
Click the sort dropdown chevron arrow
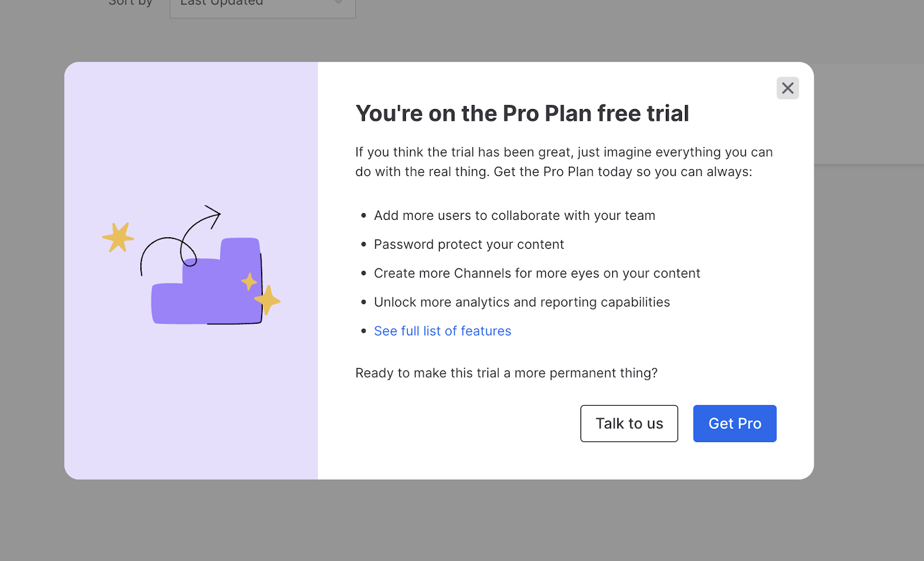pos(339,2)
